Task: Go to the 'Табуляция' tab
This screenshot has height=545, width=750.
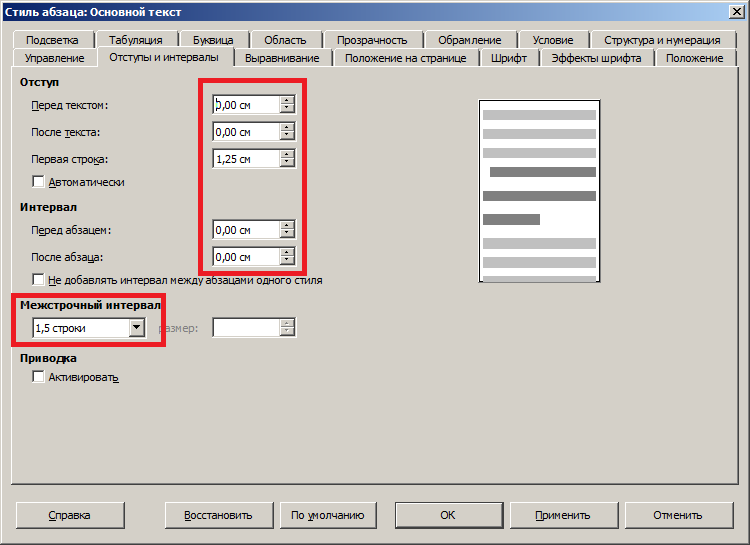Action: [136, 40]
